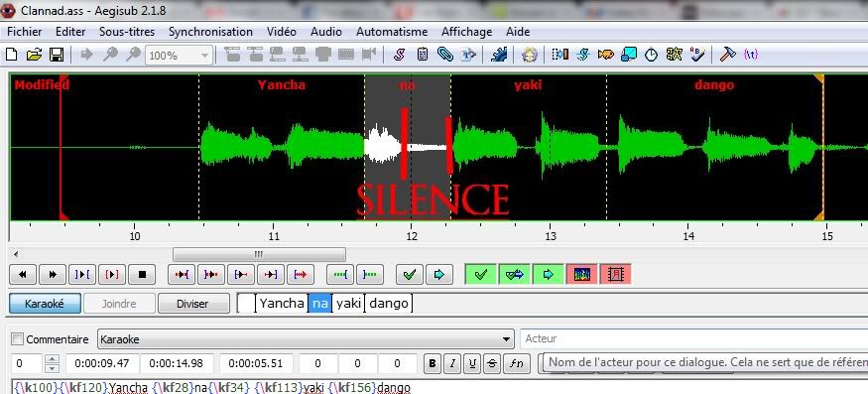
Task: Increase the layer number stepper
Action: (52, 359)
